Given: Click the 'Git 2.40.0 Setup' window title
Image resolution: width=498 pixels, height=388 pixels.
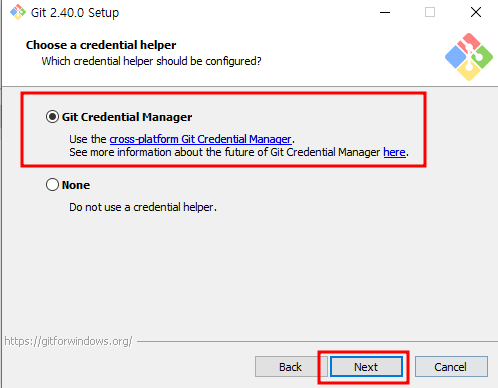Looking at the screenshot, I should (75, 13).
